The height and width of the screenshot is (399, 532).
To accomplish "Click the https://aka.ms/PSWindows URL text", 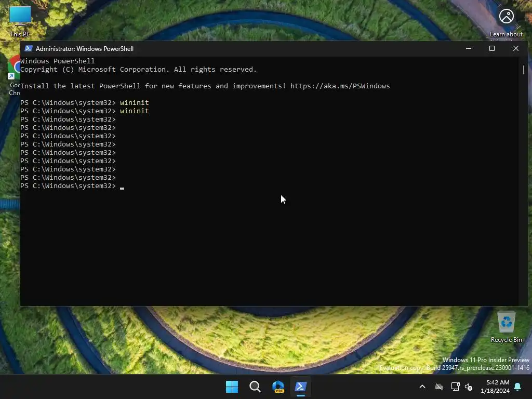I will click(340, 86).
